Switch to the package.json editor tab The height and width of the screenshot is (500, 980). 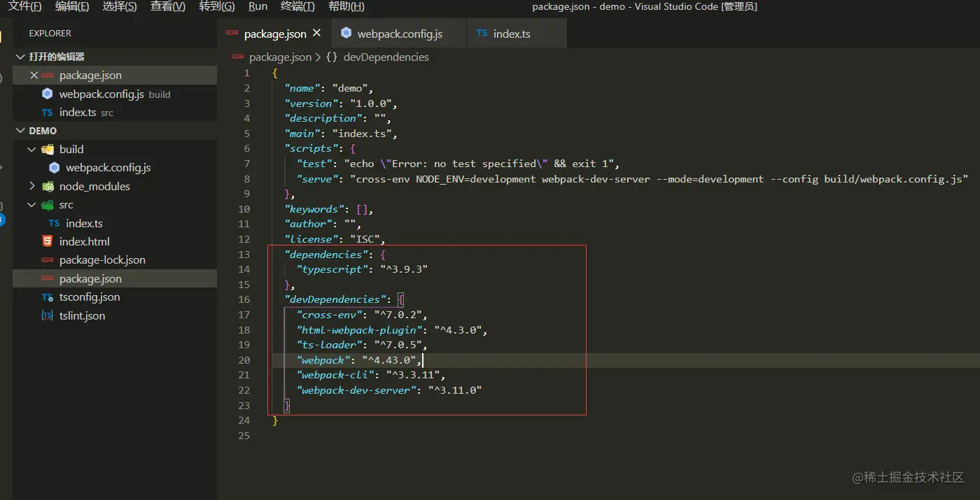(275, 34)
